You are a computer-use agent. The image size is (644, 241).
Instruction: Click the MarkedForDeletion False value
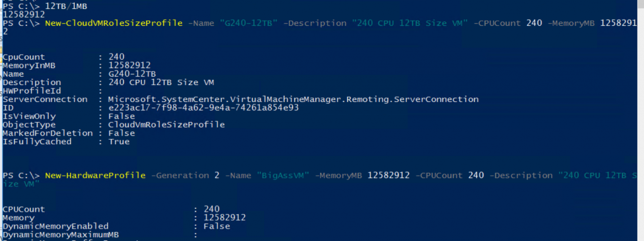(x=121, y=133)
